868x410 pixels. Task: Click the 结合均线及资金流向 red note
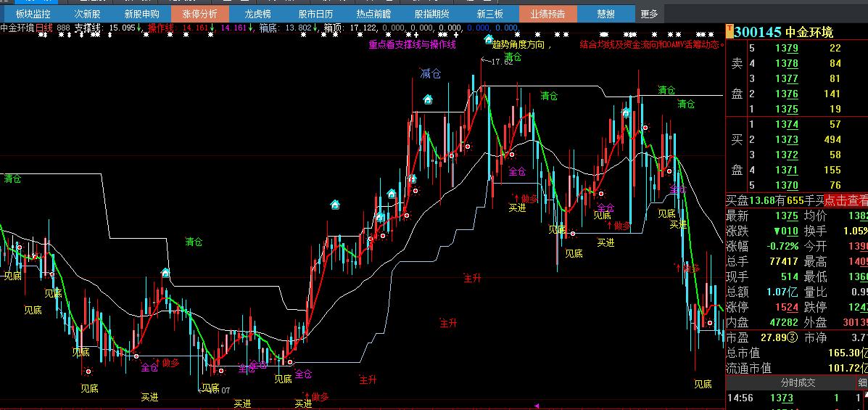coord(652,44)
